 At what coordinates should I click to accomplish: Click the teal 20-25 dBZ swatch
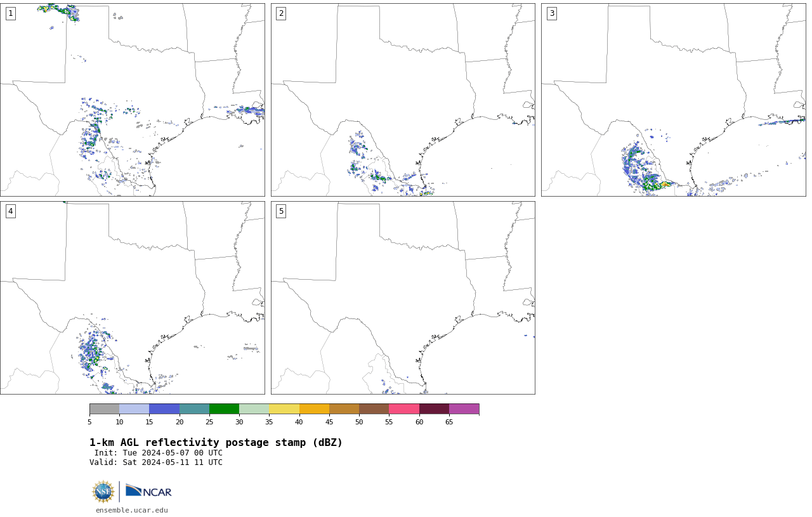click(x=194, y=409)
